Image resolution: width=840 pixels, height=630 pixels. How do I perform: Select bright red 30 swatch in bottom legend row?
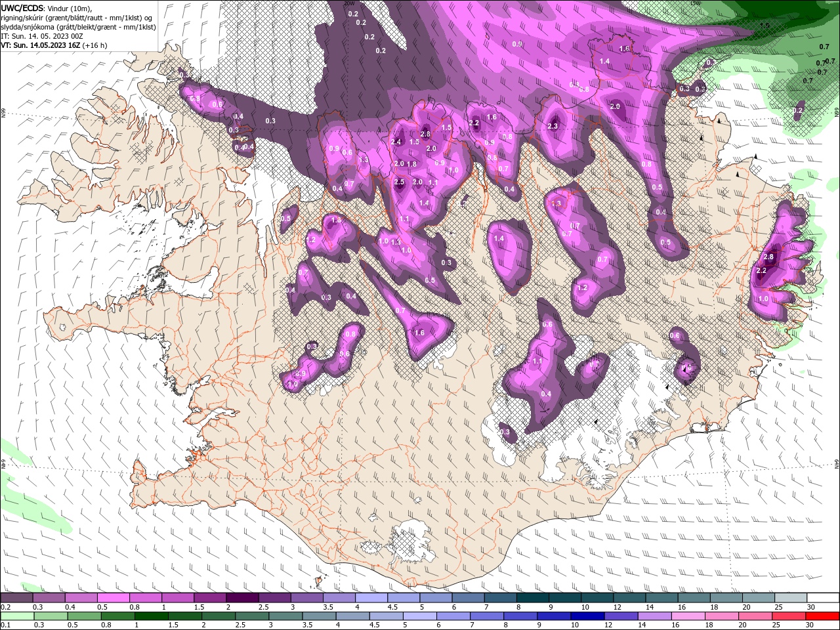point(822,617)
